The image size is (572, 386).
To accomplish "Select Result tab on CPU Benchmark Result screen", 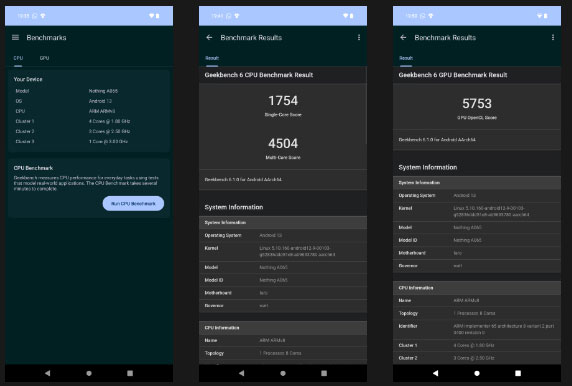I will point(212,58).
